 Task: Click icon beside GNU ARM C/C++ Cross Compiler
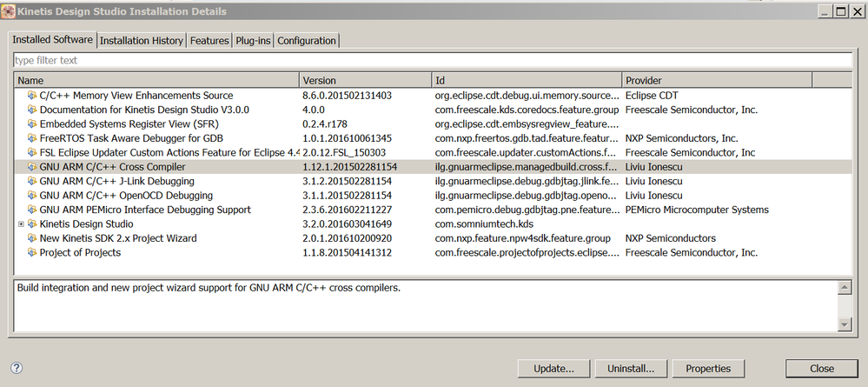(32, 167)
